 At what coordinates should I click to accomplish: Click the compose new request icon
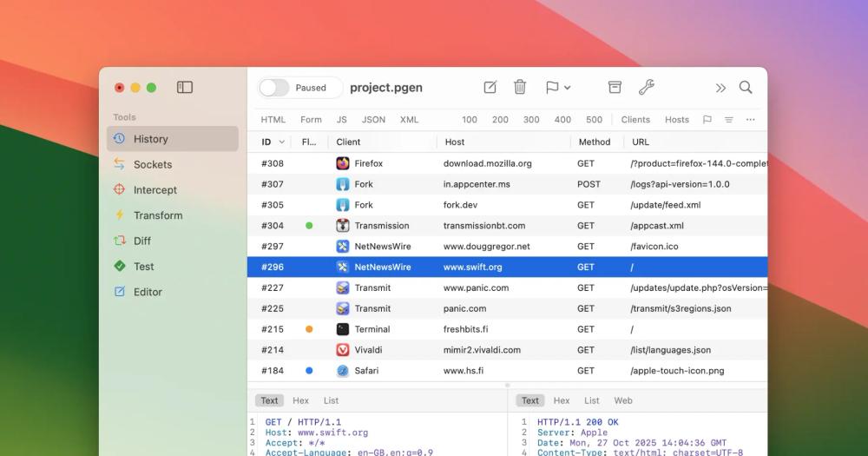coord(490,88)
